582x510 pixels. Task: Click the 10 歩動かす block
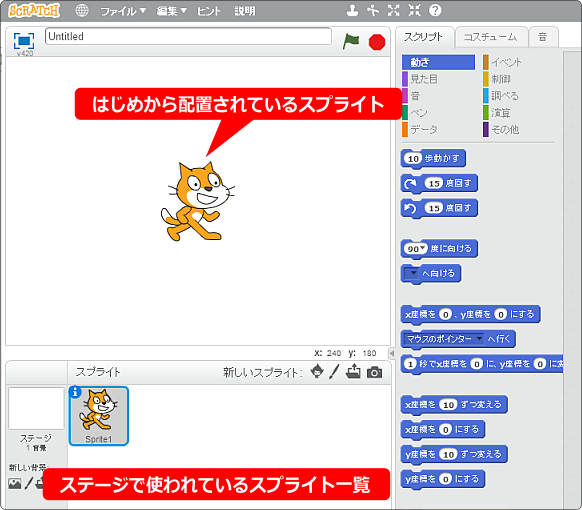[x=433, y=159]
